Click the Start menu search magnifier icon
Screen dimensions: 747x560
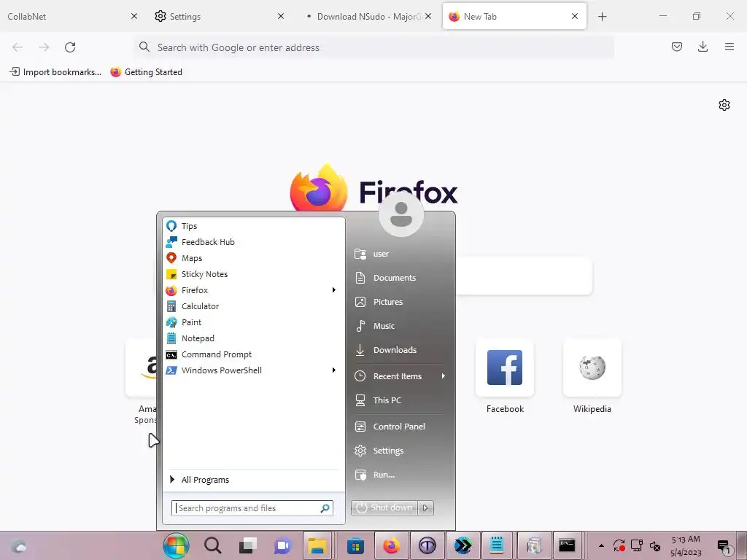tap(325, 508)
